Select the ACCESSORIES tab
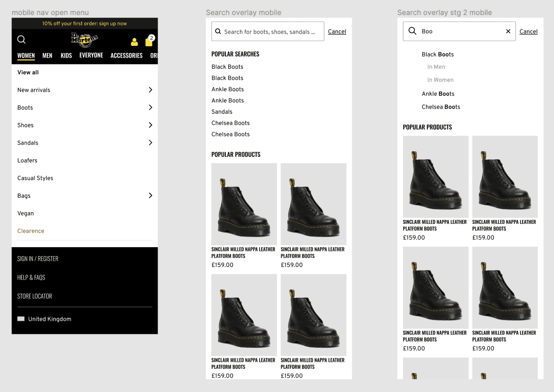The height and width of the screenshot is (392, 554). click(127, 56)
